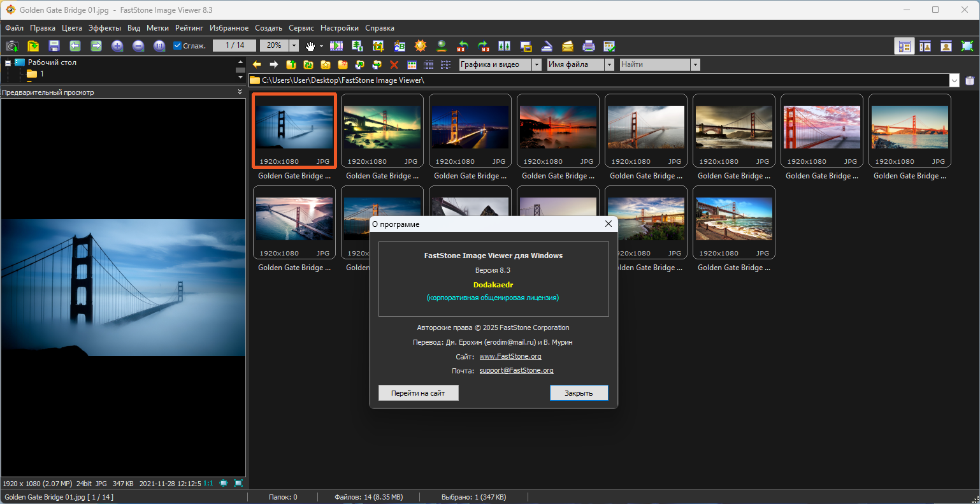
Task: Toggle the thumbnail browser layout button
Action: tap(904, 46)
